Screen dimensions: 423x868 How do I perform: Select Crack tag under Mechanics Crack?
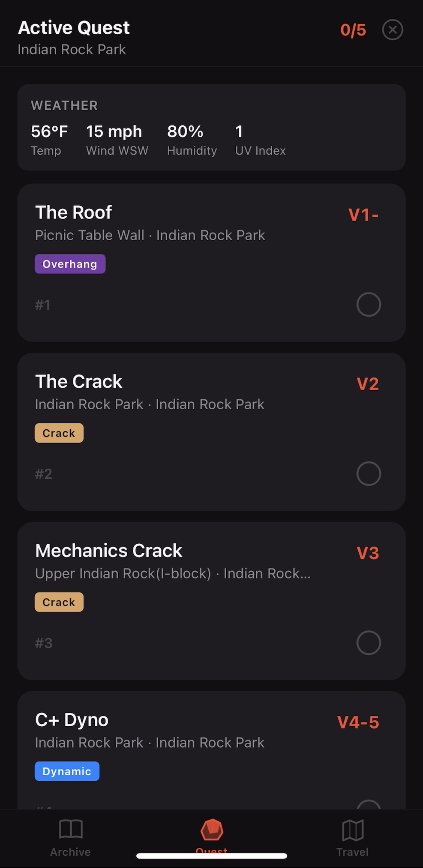[59, 602]
